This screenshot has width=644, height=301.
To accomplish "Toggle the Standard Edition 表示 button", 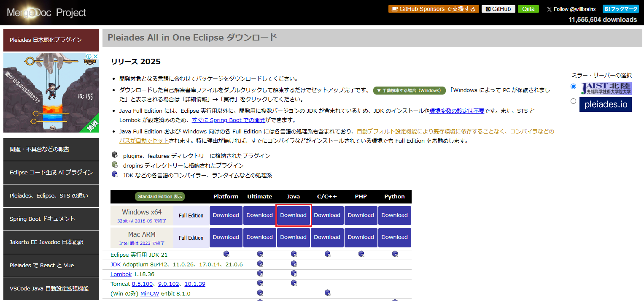I will pos(160,197).
